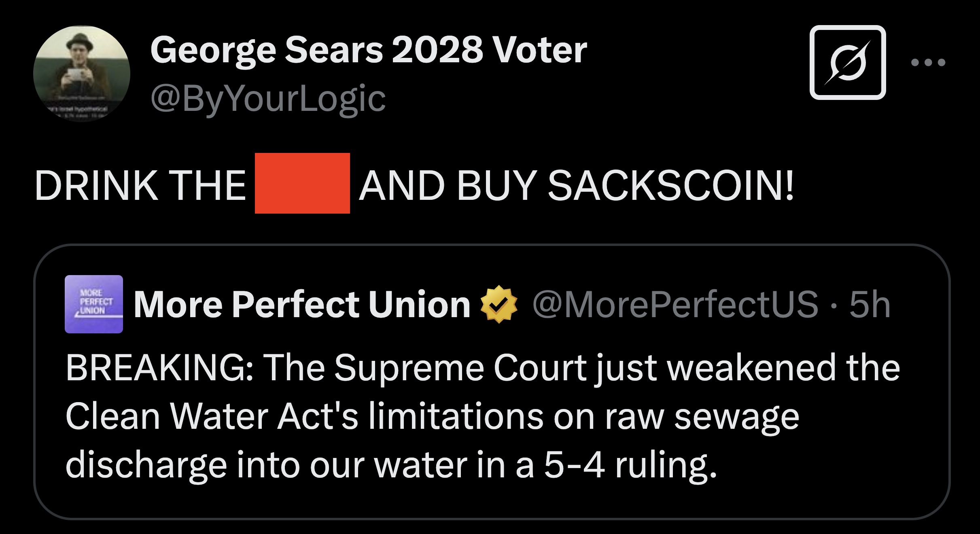The image size is (980, 534).
Task: Click the 5h timestamp on quoted post
Action: [x=870, y=304]
